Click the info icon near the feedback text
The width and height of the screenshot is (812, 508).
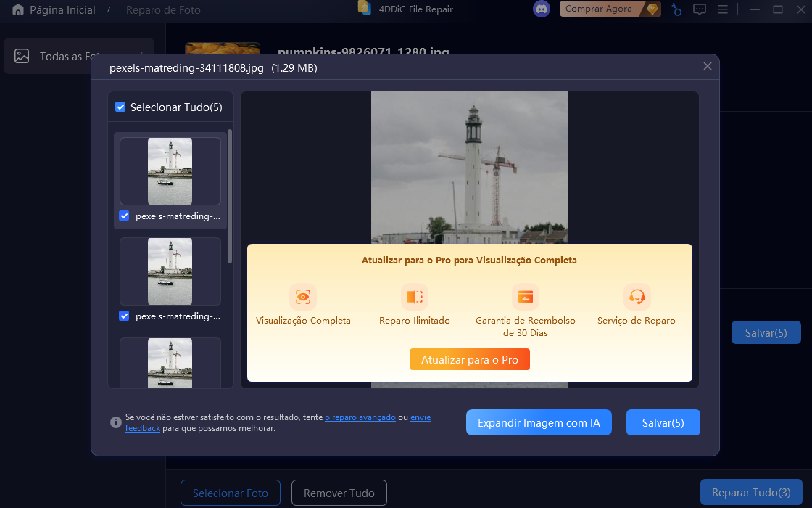[115, 422]
